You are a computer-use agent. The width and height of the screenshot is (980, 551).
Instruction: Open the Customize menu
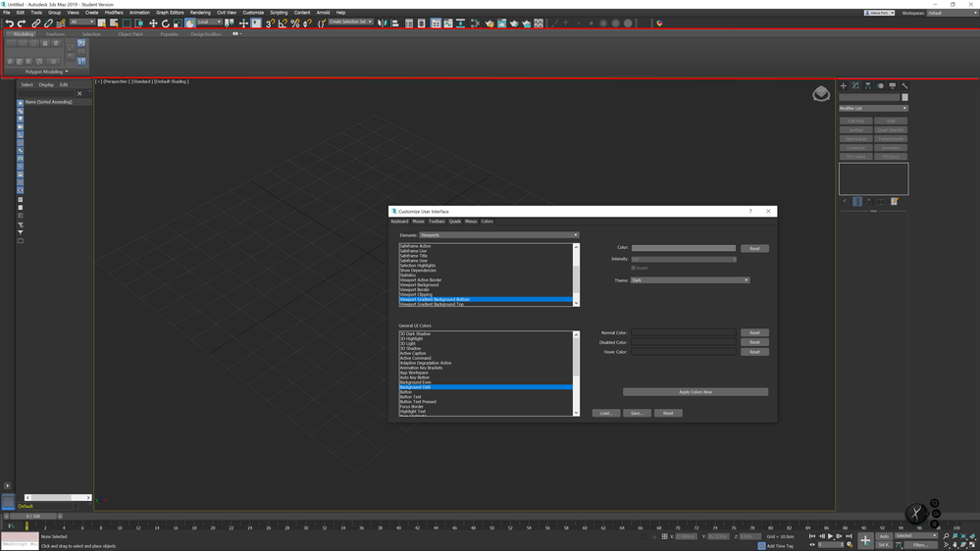253,13
